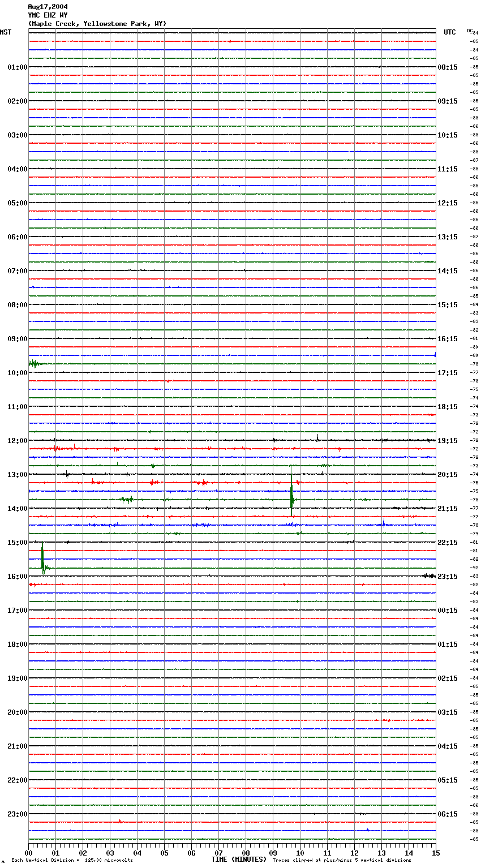Select the 14:00 MST time label
481x868 pixels.
(x=18, y=509)
